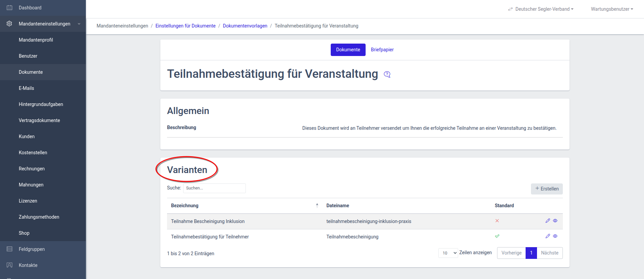Click the Mandanteneinstellungen gear icon
The image size is (644, 279).
coord(9,24)
